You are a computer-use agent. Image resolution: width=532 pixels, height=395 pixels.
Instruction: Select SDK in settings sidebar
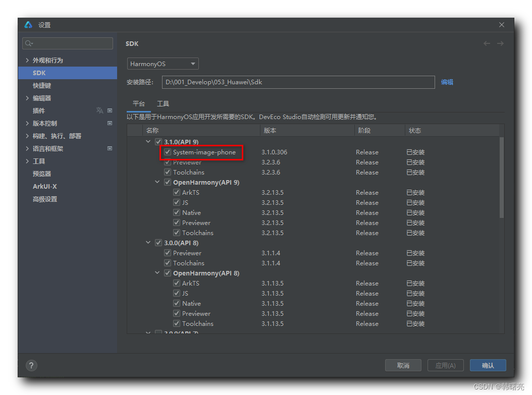68,73
